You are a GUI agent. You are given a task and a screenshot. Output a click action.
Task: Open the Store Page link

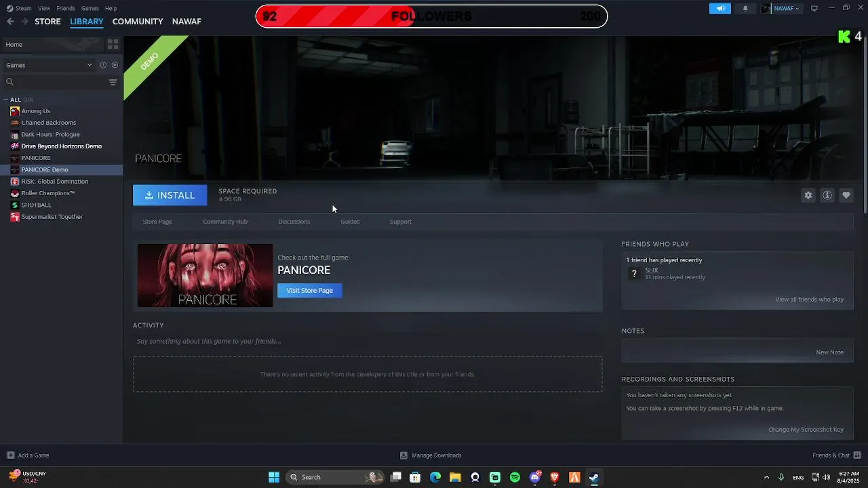pyautogui.click(x=157, y=222)
